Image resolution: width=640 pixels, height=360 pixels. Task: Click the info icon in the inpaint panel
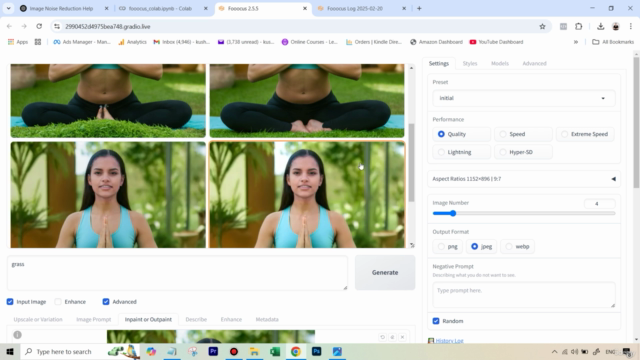[x=17, y=335]
